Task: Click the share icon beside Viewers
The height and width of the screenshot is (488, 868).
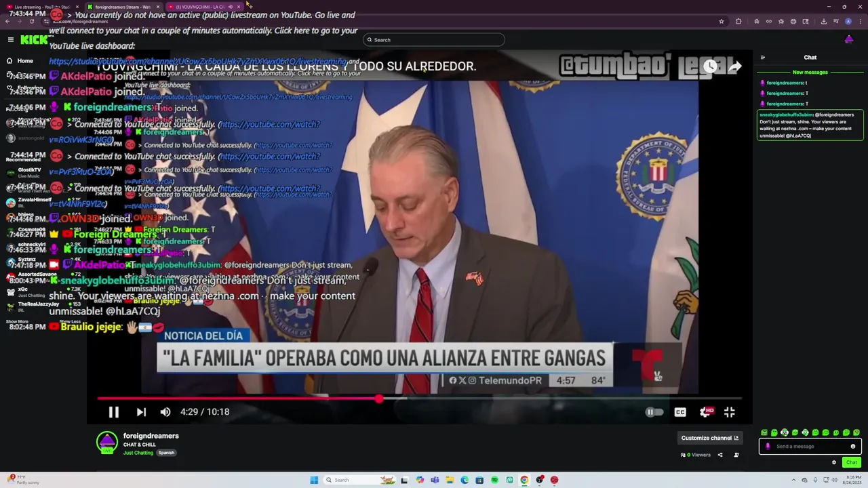Action: point(720,455)
